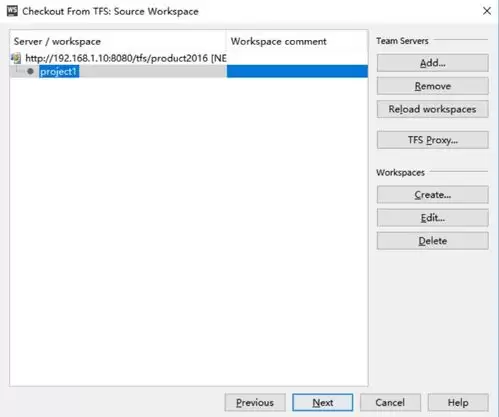Go back with the Previous button
This screenshot has height=417, width=499.
[255, 402]
